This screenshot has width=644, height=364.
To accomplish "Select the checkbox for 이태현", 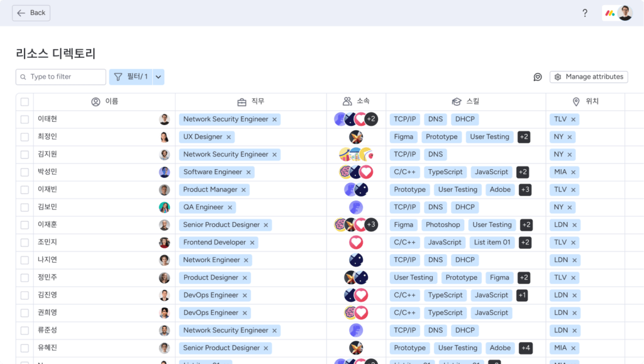I will pos(25,119).
